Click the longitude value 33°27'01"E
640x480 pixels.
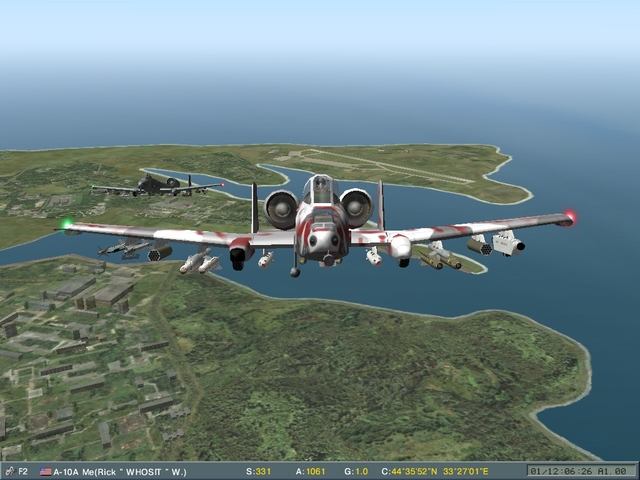pos(465,472)
